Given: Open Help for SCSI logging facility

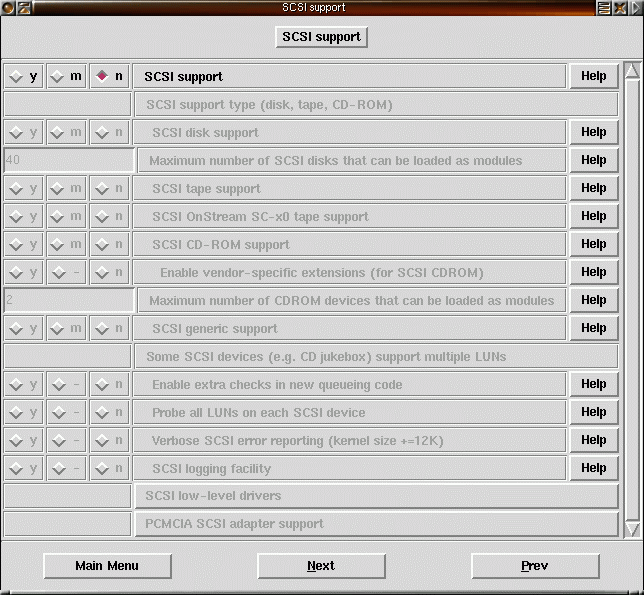Looking at the screenshot, I should tap(593, 468).
